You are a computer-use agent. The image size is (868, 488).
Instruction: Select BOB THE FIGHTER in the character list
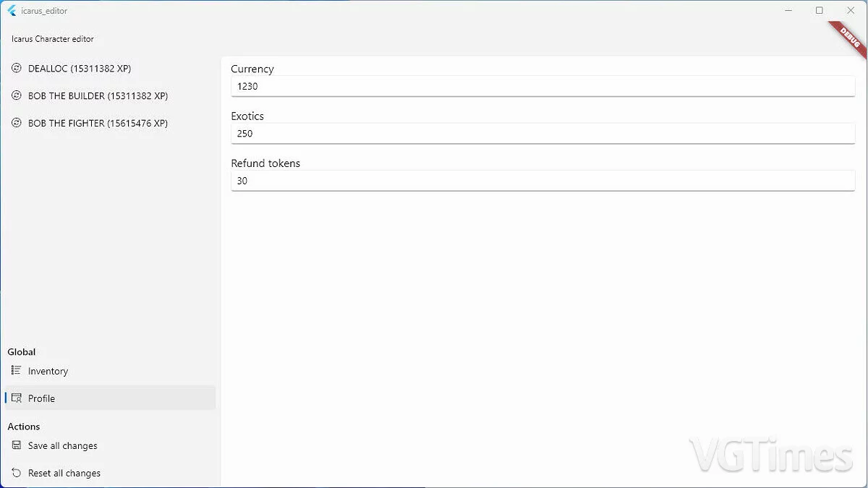pos(97,123)
